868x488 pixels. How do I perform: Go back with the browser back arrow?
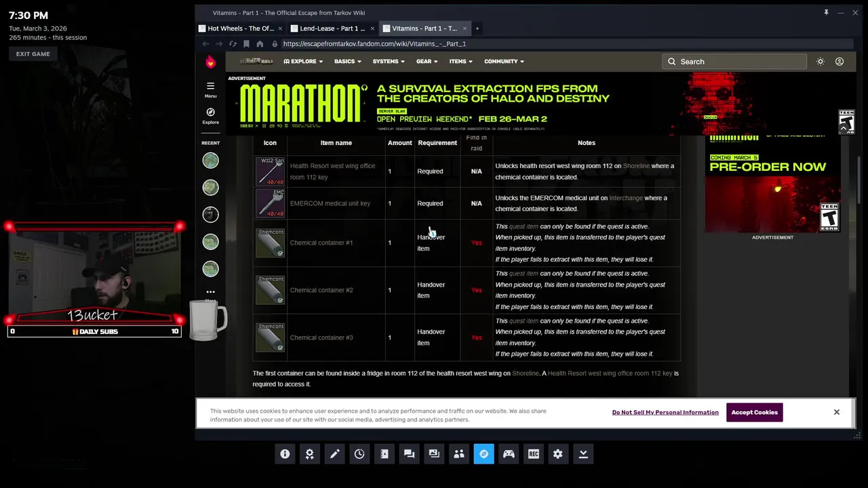pos(205,43)
